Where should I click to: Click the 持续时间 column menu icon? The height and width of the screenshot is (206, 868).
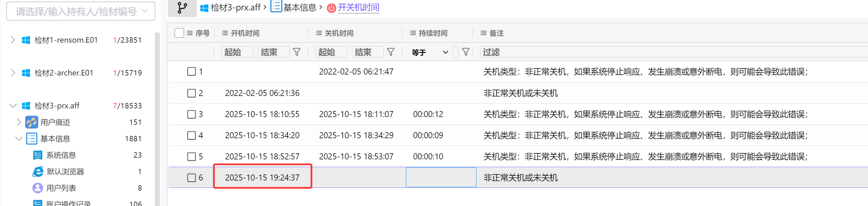click(413, 33)
